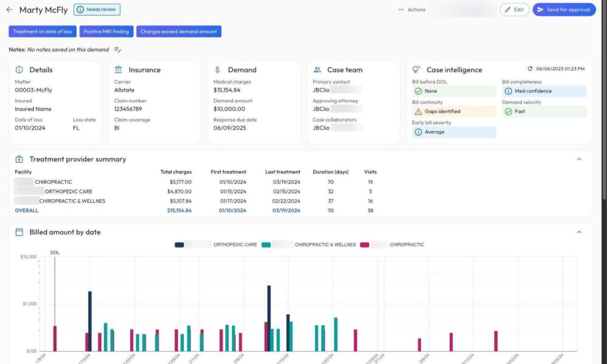Toggle the pink Chiropractic legend series
This screenshot has height=364, width=607.
[407, 244]
